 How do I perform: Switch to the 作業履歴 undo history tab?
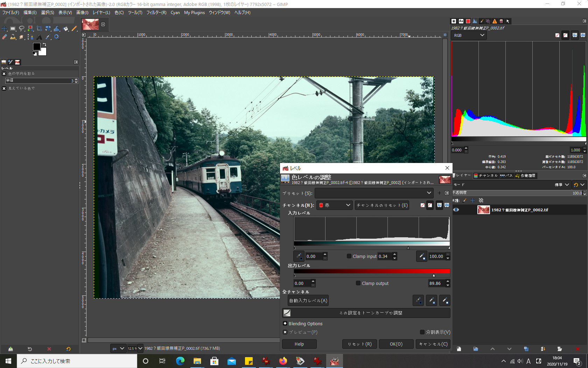coord(525,176)
